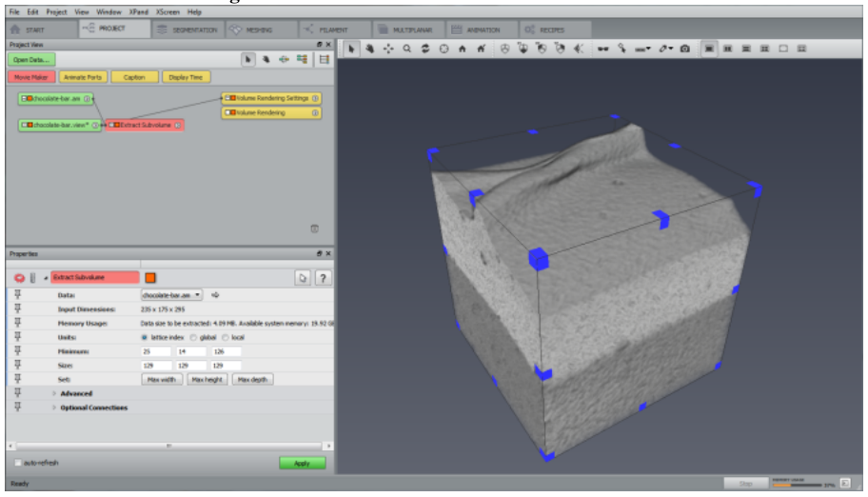
Task: Open the Data dropdown showing chocolate-bar.am
Action: (x=171, y=295)
